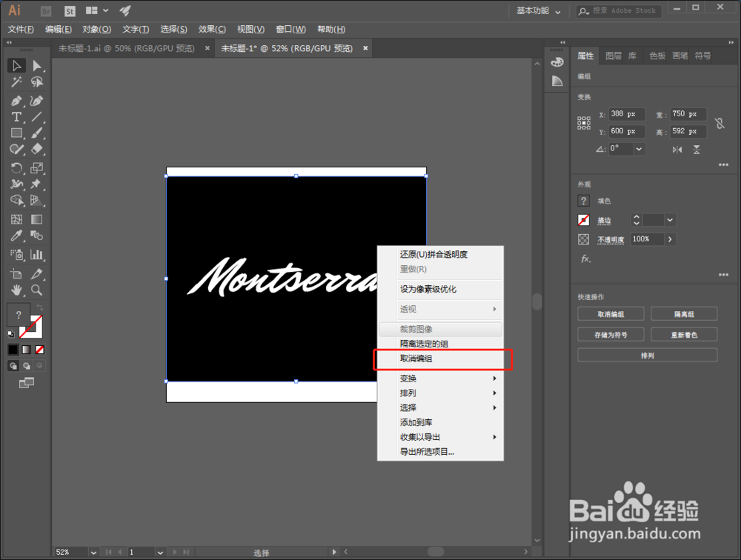
Task: Select the Eraser tool
Action: pyautogui.click(x=37, y=150)
